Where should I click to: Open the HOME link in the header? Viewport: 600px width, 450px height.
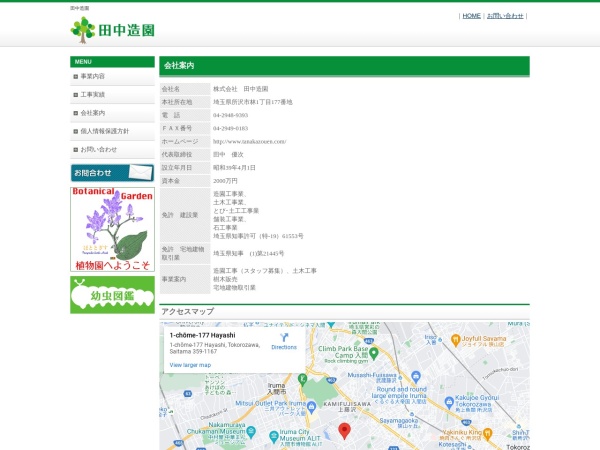click(471, 16)
